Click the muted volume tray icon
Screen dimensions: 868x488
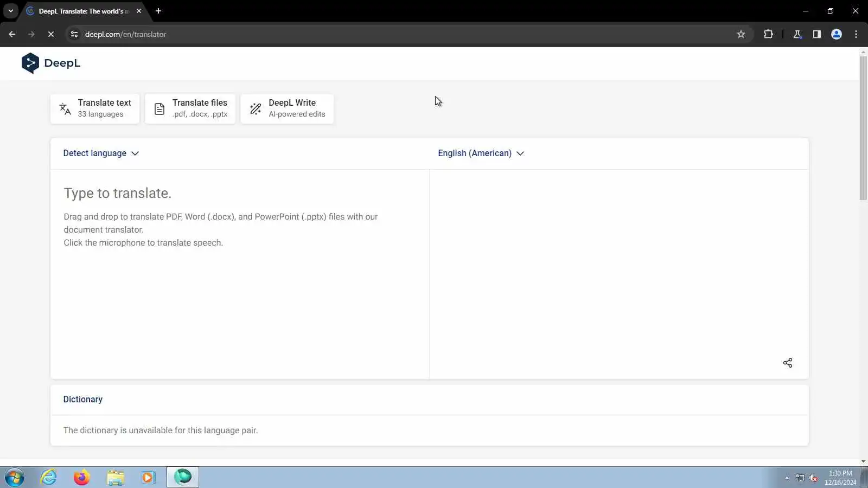[x=813, y=478]
